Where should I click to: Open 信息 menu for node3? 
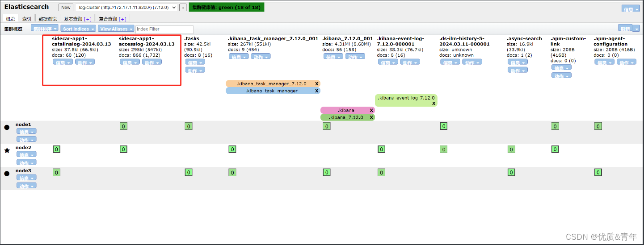tap(26, 178)
